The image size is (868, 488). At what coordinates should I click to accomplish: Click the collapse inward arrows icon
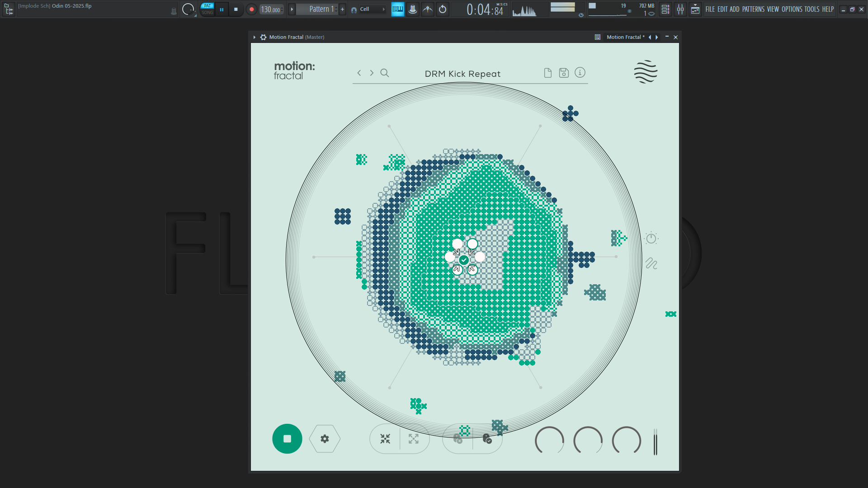(x=385, y=439)
